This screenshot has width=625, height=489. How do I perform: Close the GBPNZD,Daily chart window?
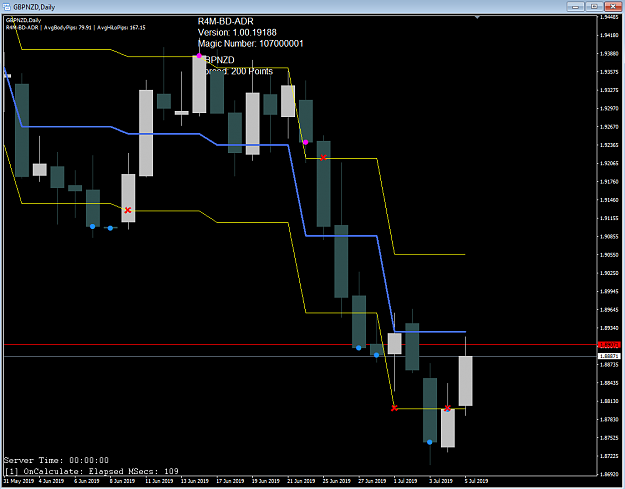click(613, 6)
